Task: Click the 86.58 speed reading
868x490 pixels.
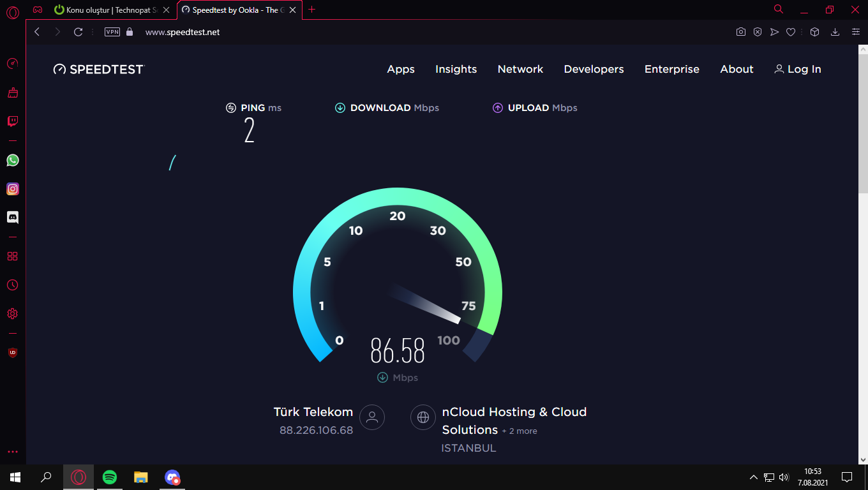Action: tap(398, 351)
